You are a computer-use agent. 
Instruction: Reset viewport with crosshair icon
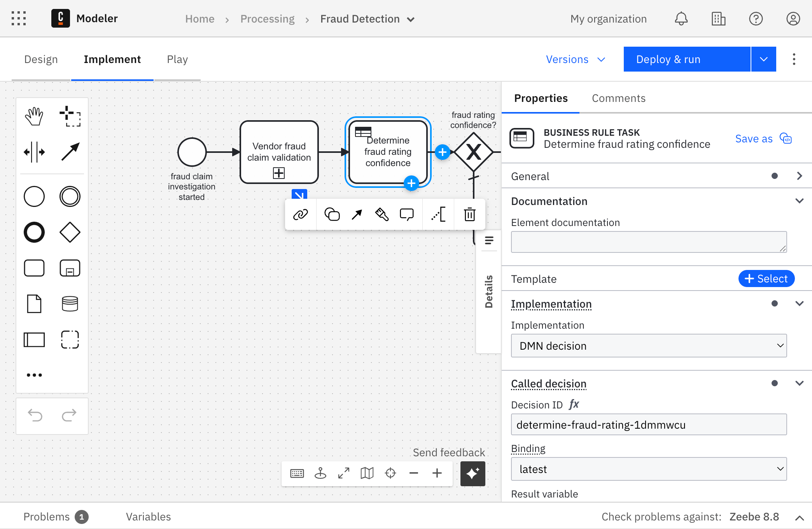point(390,473)
